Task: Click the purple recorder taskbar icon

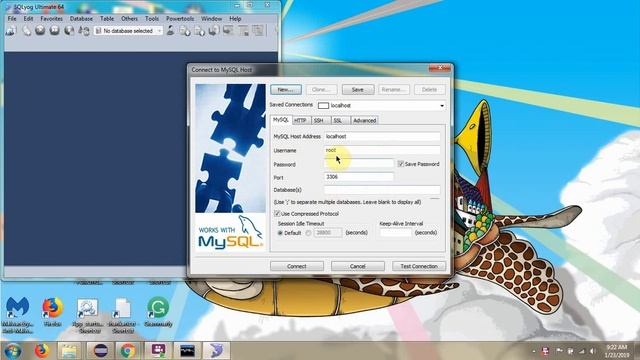Action: (158, 351)
